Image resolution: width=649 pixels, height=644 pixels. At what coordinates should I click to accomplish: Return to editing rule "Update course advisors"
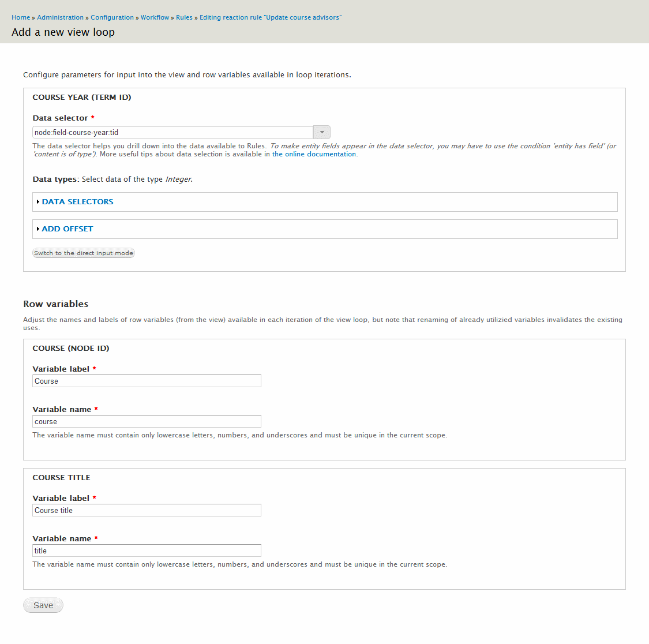[269, 17]
